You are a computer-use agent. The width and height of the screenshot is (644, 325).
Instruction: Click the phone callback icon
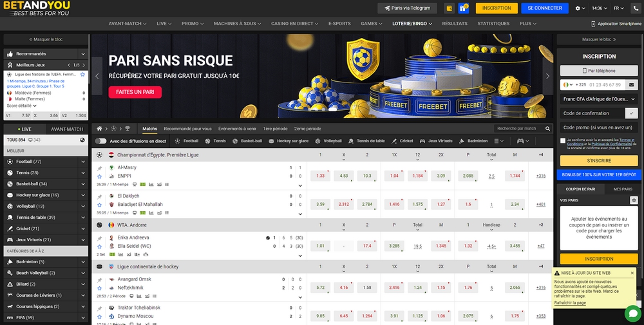click(636, 8)
